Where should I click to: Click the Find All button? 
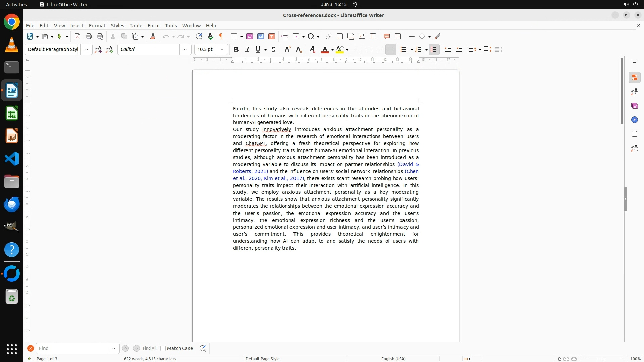[149, 348]
